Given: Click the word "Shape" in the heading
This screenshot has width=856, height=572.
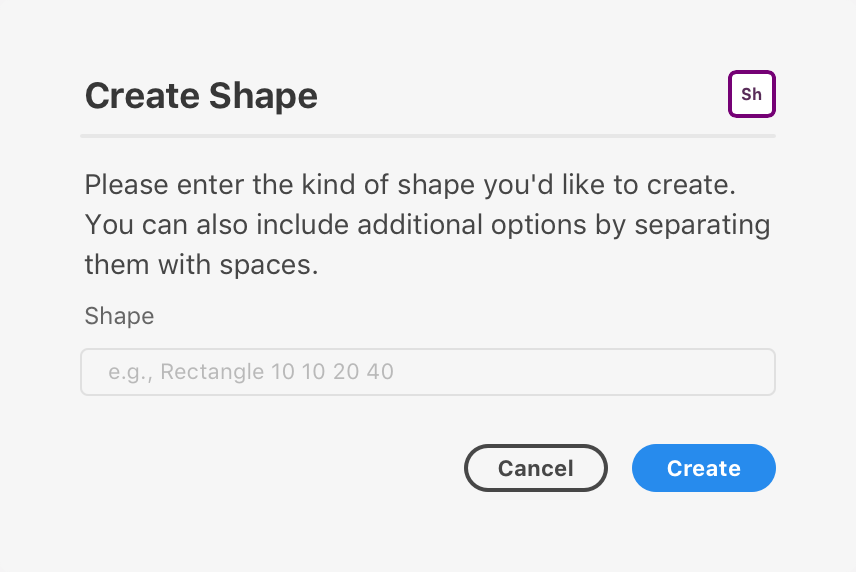Looking at the screenshot, I should pos(263,96).
